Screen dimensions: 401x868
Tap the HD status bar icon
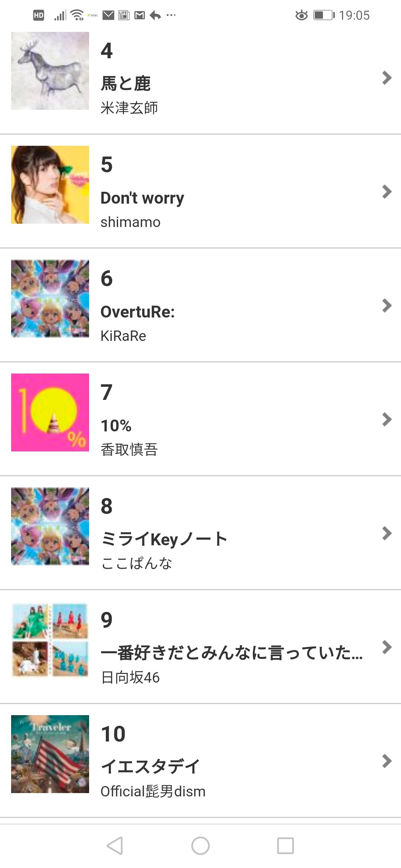(39, 15)
